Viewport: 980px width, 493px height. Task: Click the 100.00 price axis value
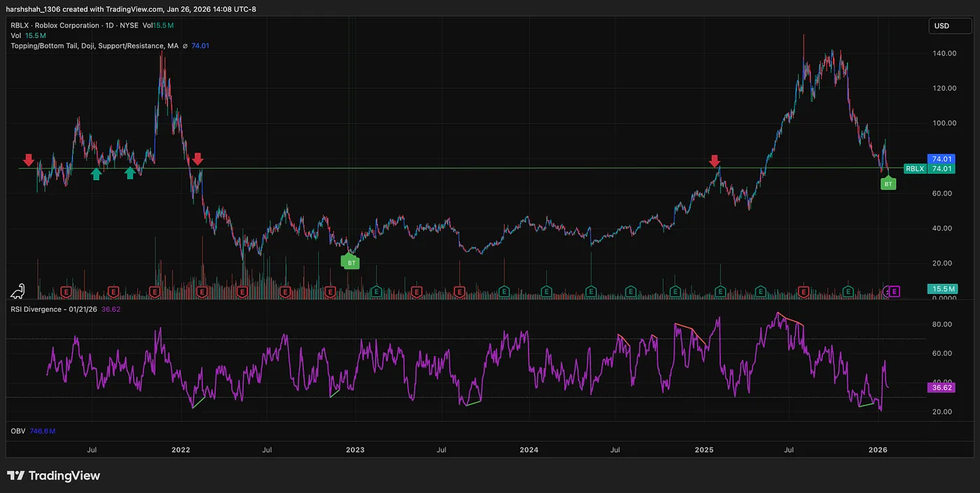click(x=944, y=123)
